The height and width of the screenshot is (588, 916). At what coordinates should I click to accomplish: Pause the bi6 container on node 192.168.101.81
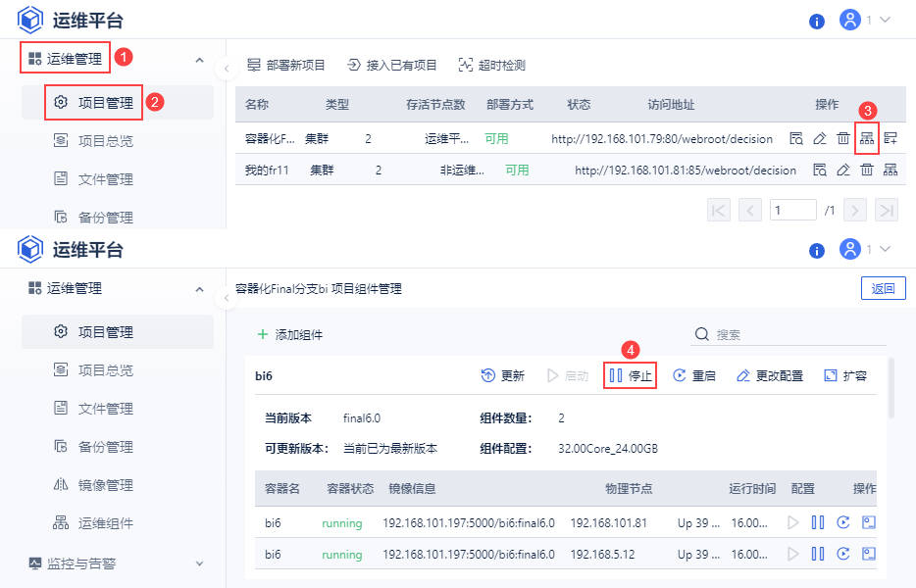[817, 523]
